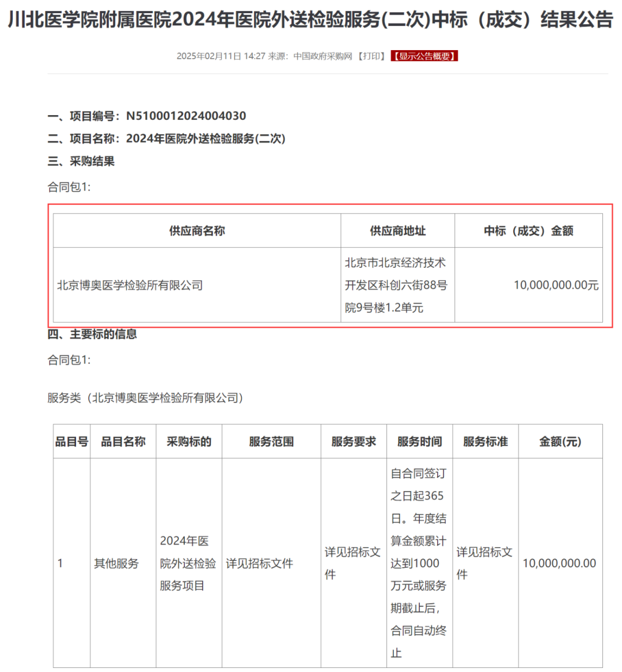Click the 品目名称 column header
Image resolution: width=622 pixels, height=672 pixels.
[123, 442]
